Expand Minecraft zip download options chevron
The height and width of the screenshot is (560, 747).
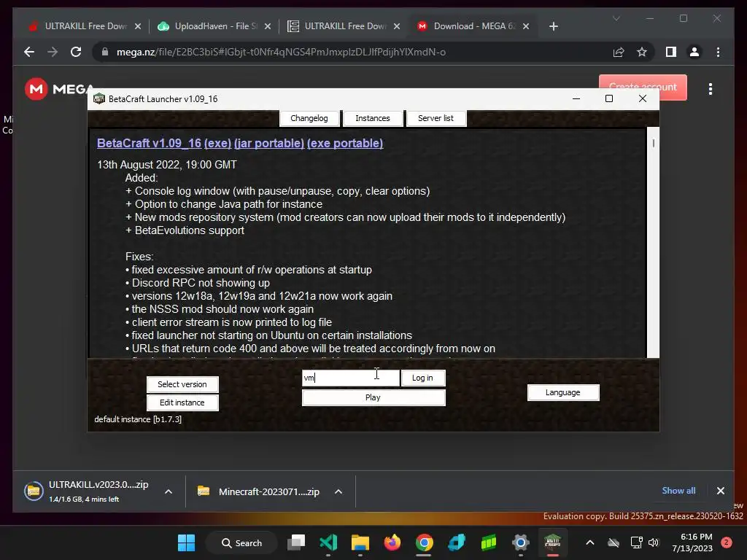click(338, 491)
